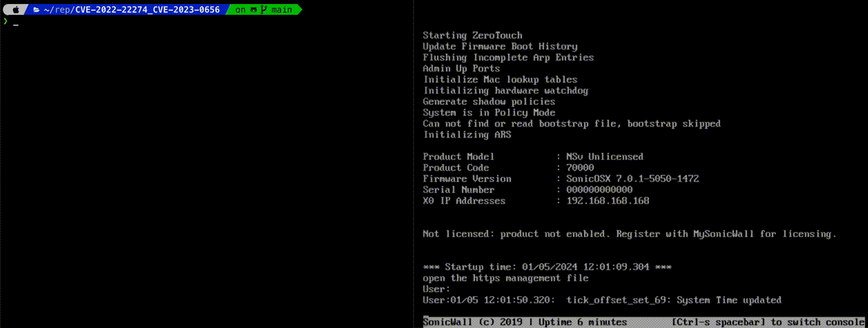The image size is (868, 328).
Task: Click the 'Firmware Version' label
Action: [467, 179]
